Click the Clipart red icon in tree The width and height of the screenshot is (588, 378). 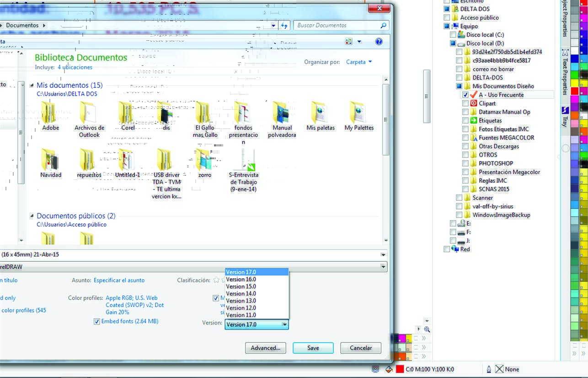[474, 103]
